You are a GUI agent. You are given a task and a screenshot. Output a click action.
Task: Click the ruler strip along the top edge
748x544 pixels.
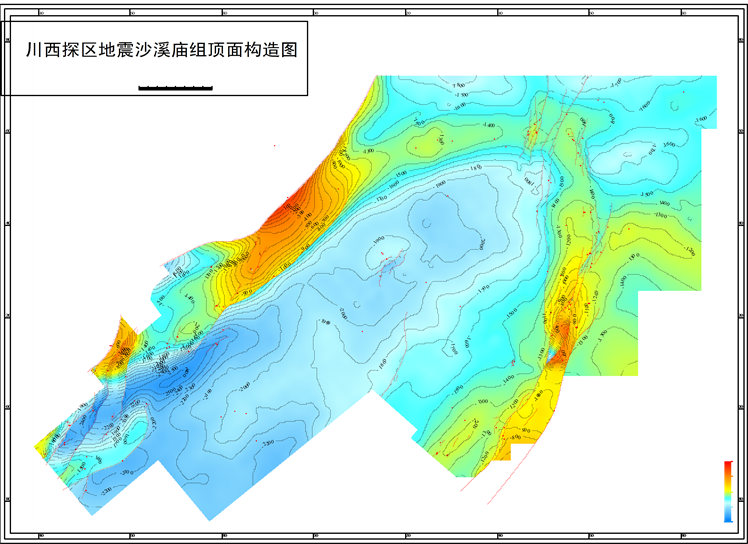click(x=374, y=12)
